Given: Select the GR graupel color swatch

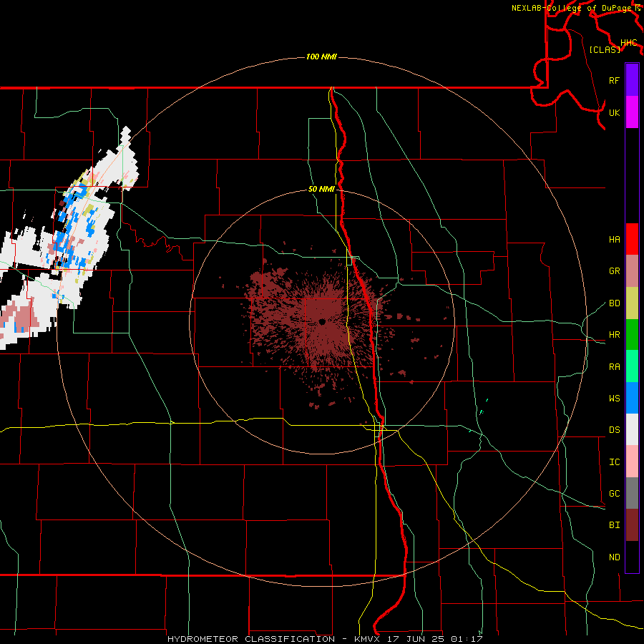Looking at the screenshot, I should pos(632,271).
